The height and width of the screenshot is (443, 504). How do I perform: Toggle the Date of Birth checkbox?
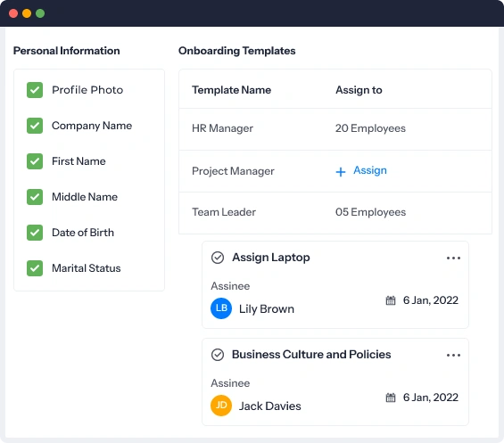pos(35,233)
